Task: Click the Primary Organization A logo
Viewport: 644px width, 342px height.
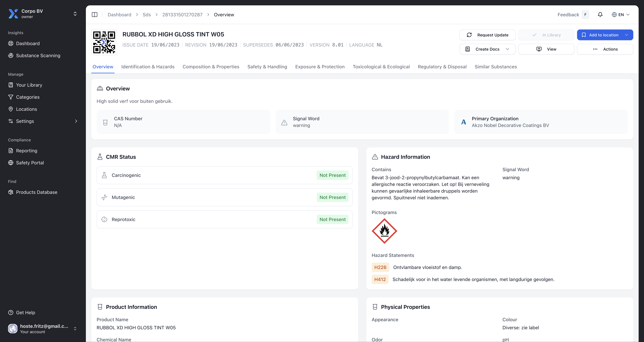Action: 464,122
